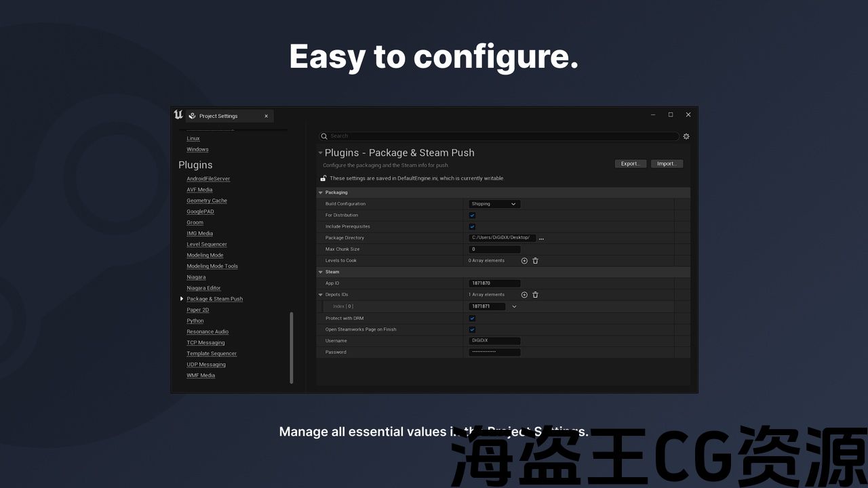Click the Import button
The height and width of the screenshot is (488, 868).
(x=667, y=163)
